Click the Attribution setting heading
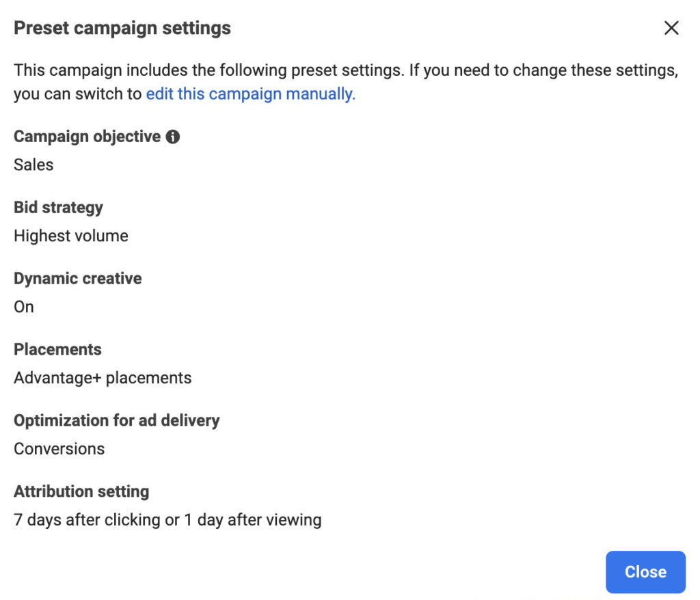Viewport: 700px width, 600px height. coord(81,491)
